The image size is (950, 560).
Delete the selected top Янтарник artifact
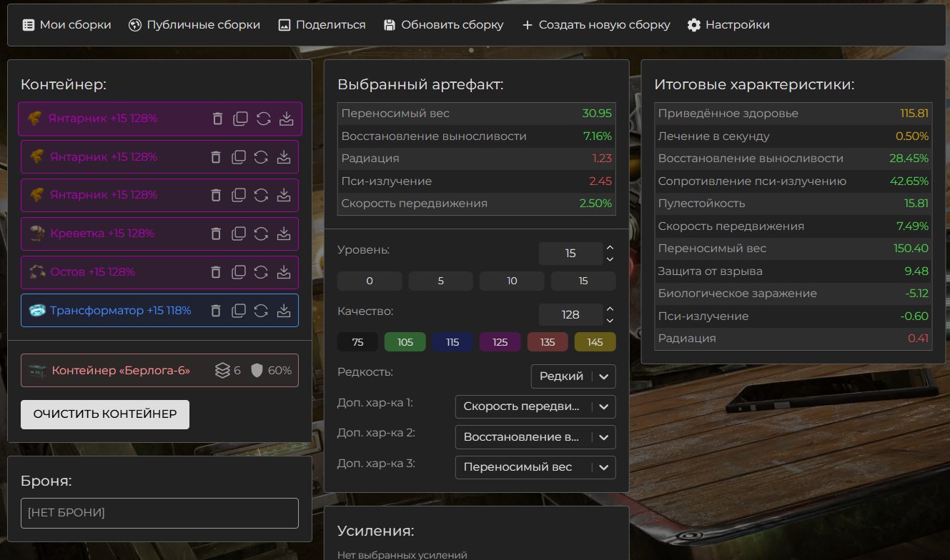(x=217, y=119)
